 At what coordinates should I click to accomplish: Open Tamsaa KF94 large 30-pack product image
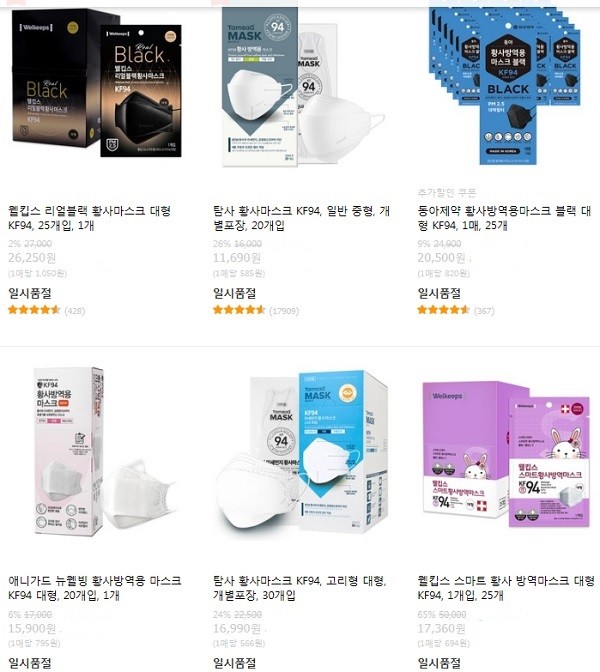click(x=302, y=451)
